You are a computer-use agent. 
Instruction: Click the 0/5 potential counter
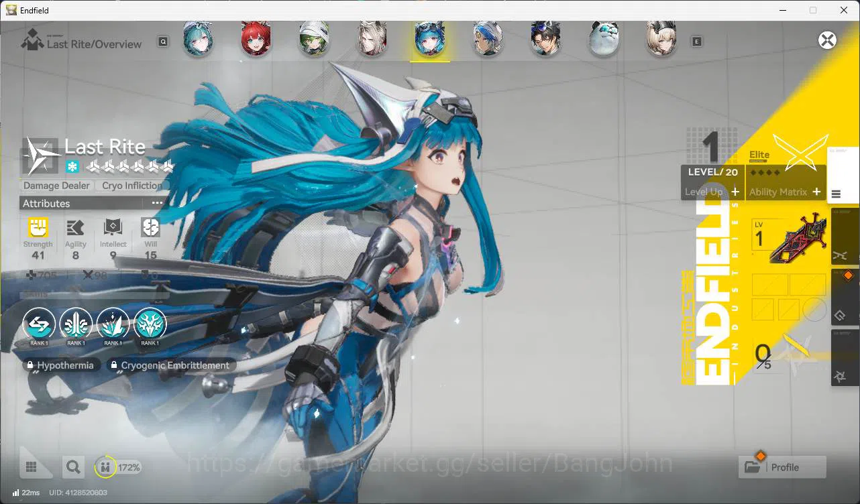tap(763, 356)
